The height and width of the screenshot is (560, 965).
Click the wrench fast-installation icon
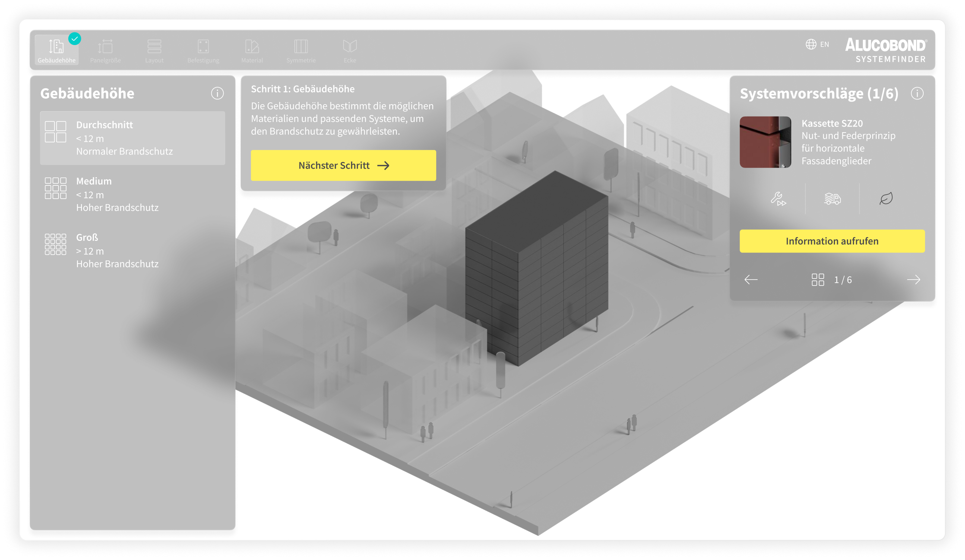(x=778, y=199)
